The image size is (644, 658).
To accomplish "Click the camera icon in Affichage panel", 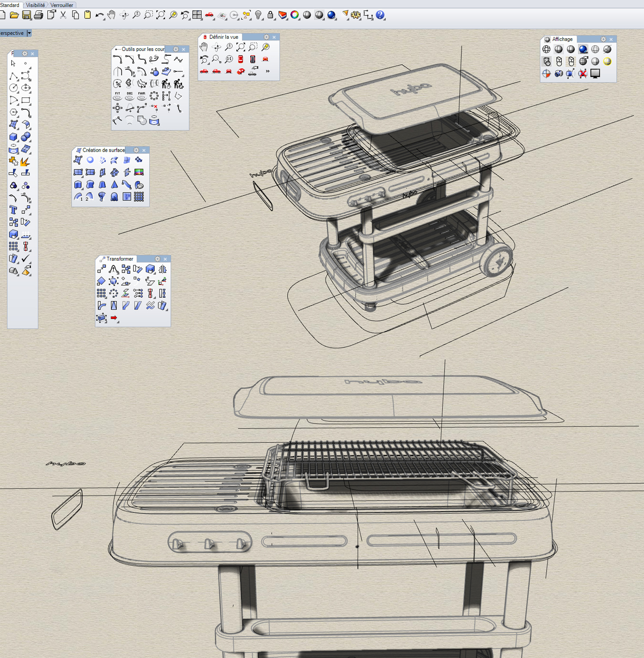I will pyautogui.click(x=558, y=73).
